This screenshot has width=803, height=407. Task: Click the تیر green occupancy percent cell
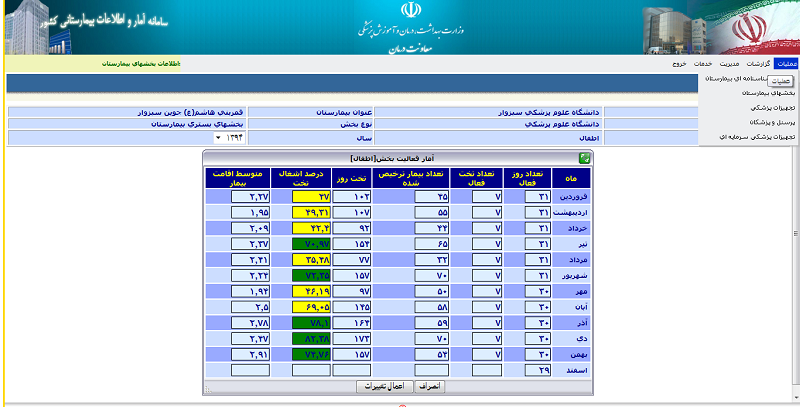click(x=310, y=243)
